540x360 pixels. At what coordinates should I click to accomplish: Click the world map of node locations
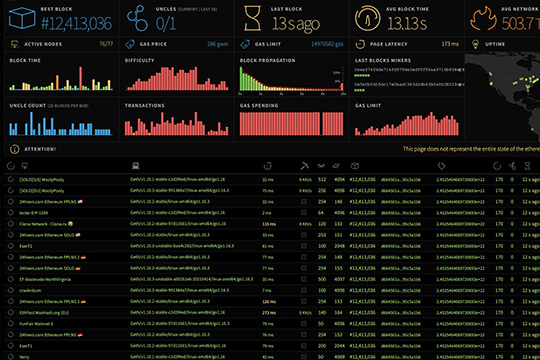tap(502, 96)
